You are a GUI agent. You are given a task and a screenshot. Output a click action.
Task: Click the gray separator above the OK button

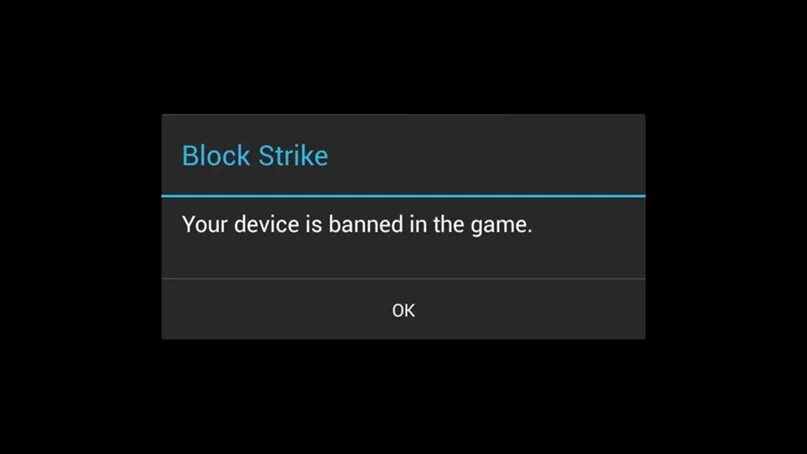(x=403, y=279)
